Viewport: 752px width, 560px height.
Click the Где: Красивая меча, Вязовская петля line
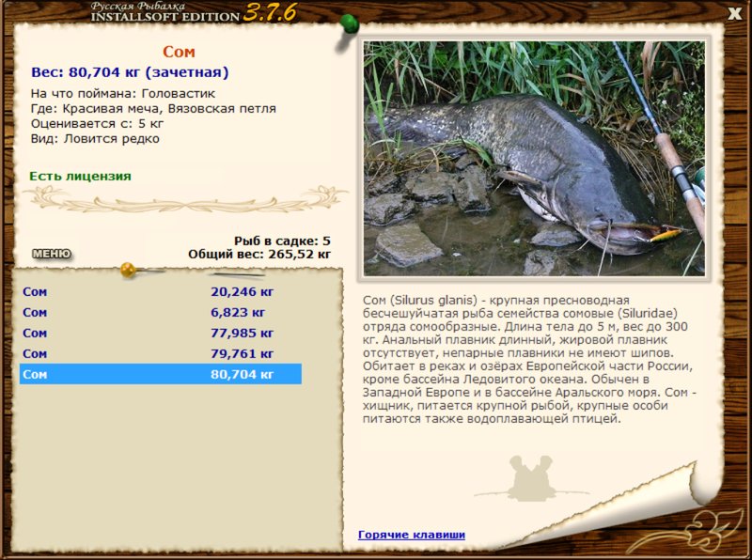[153, 108]
